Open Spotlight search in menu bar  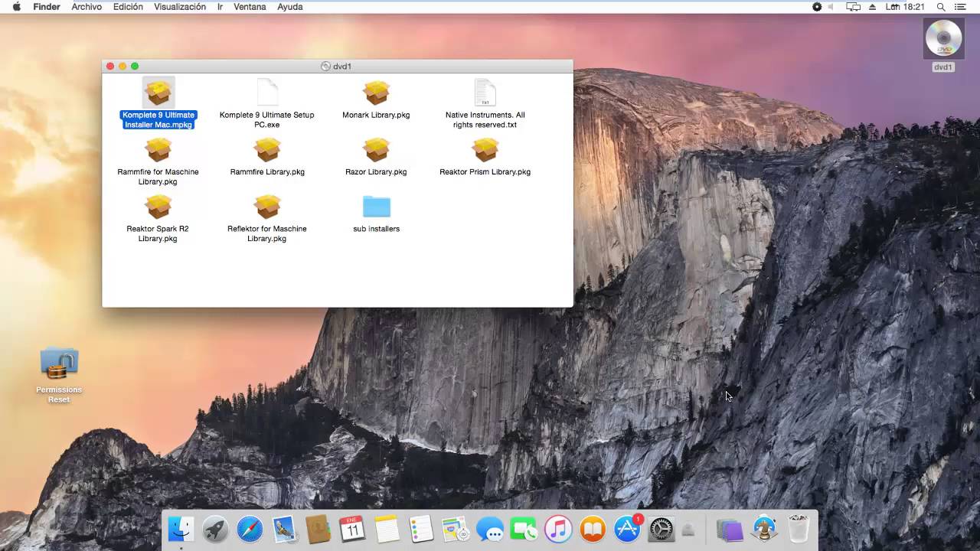coord(941,7)
